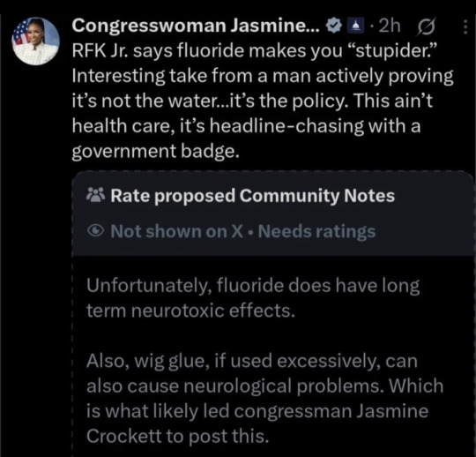Select the "Rate proposed Community Notes" heading
Image resolution: width=476 pixels, height=457 pixels.
tap(253, 196)
